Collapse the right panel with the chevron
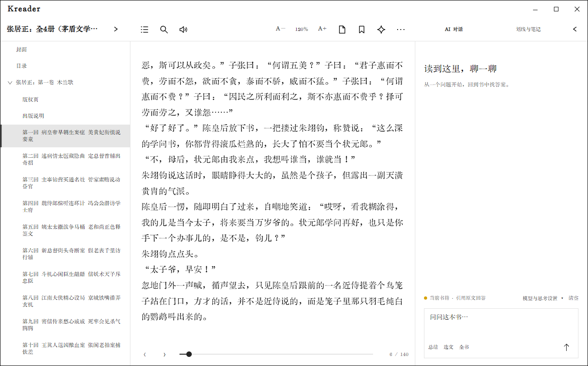588x366 pixels. click(x=575, y=29)
